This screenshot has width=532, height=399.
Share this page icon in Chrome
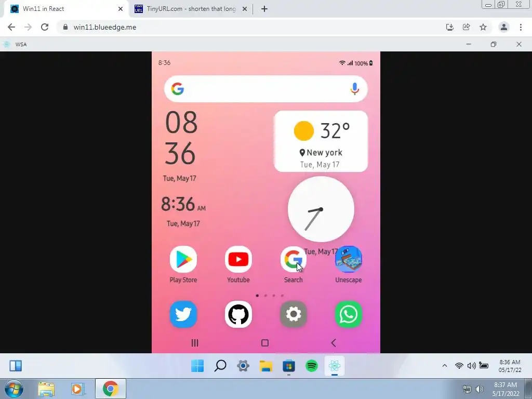466,27
